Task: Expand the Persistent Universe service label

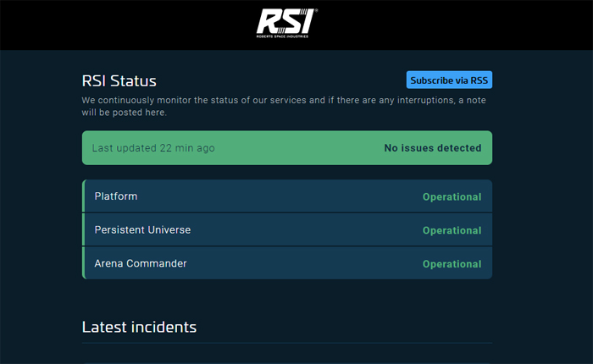Action: click(142, 229)
